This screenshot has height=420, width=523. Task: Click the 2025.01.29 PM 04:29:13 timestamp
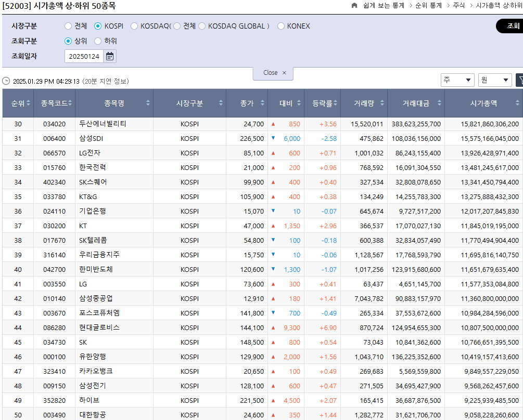coord(46,81)
